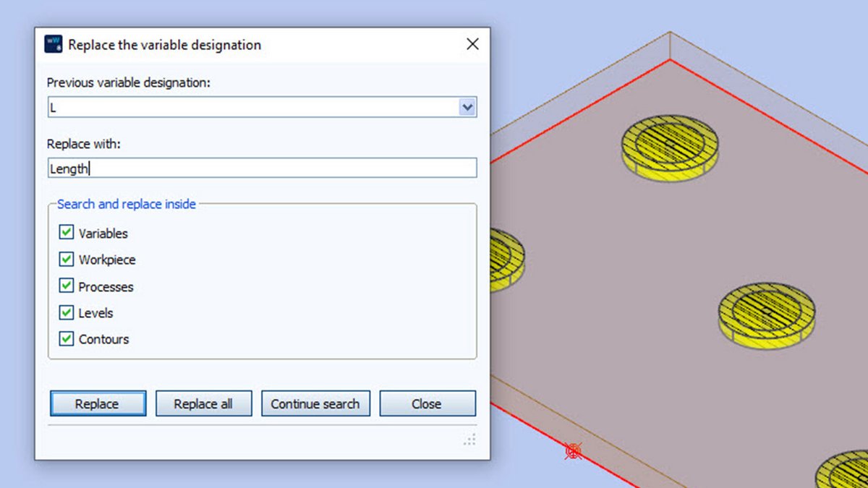
Task: Click the Close button
Action: [x=427, y=403]
